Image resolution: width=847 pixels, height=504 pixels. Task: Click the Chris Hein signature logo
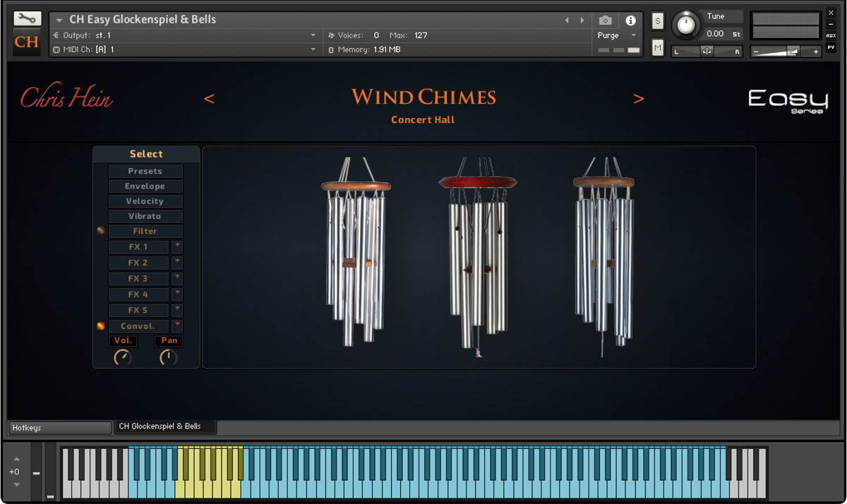click(x=66, y=99)
